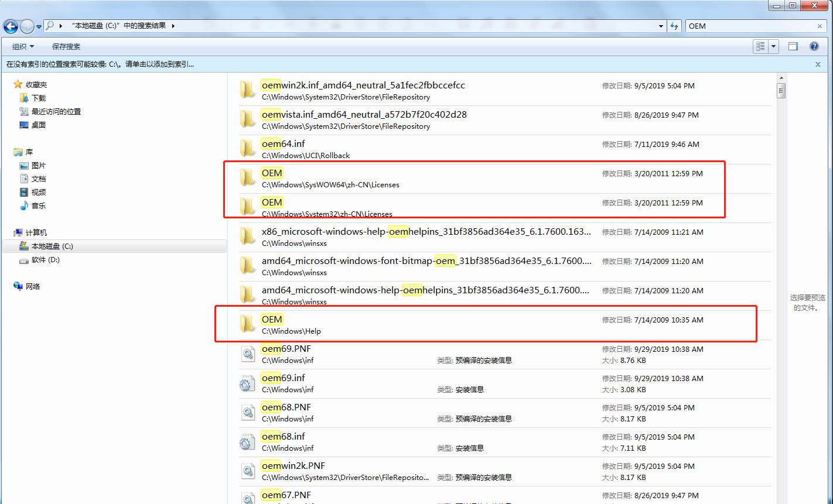Go back with the Back arrow button
The height and width of the screenshot is (504, 833).
[x=11, y=26]
